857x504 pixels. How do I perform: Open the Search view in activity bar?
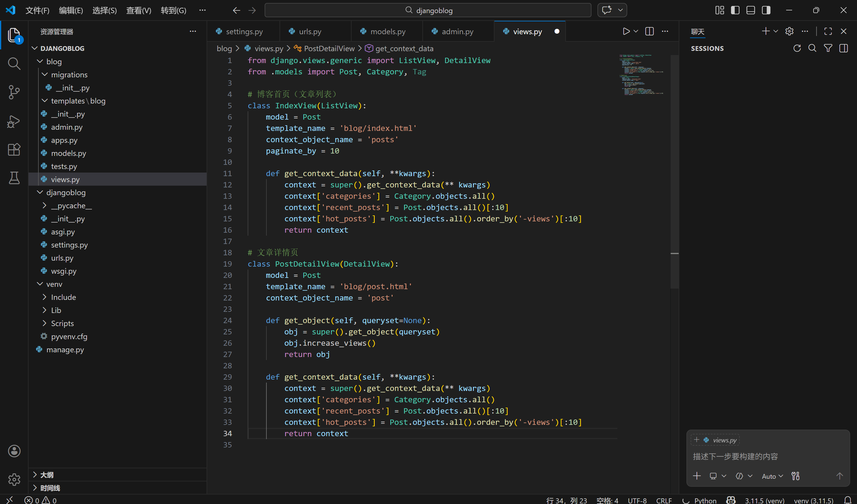(14, 64)
